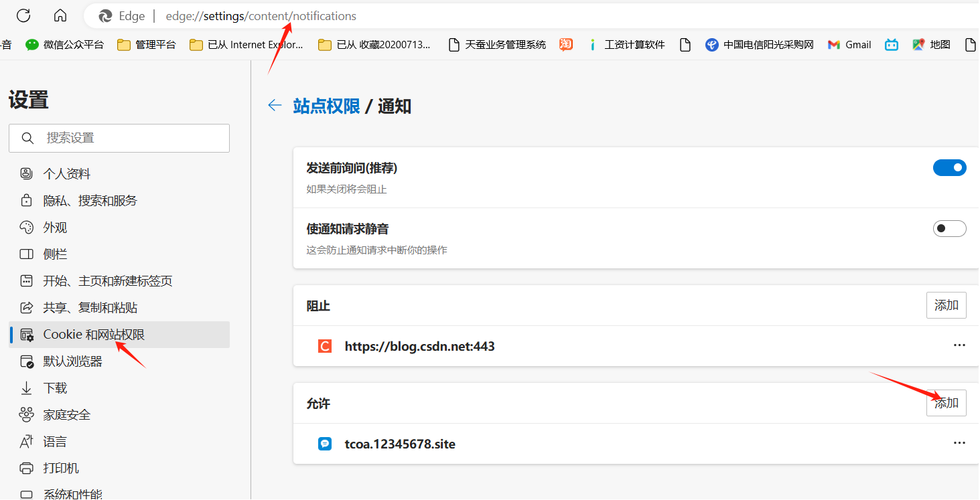Open the 管理平台 bookmark folder
This screenshot has height=500, width=980.
[147, 45]
